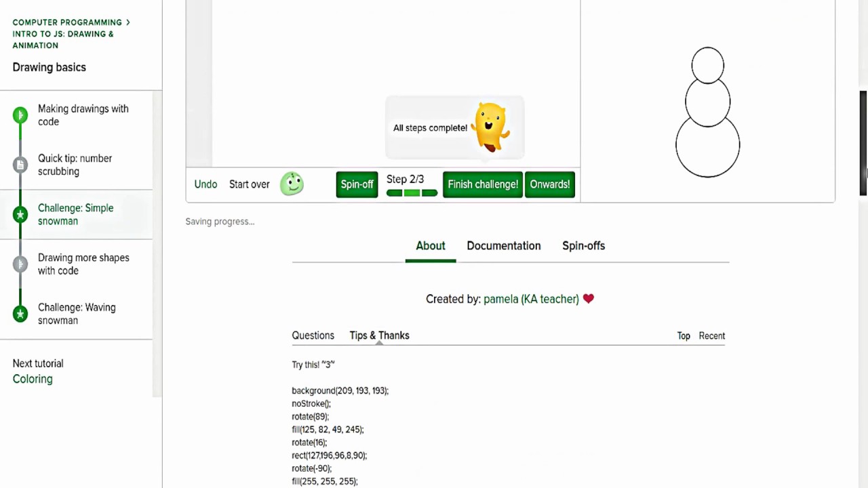Click the Making drawings with code play icon
The height and width of the screenshot is (488, 868).
click(x=20, y=115)
